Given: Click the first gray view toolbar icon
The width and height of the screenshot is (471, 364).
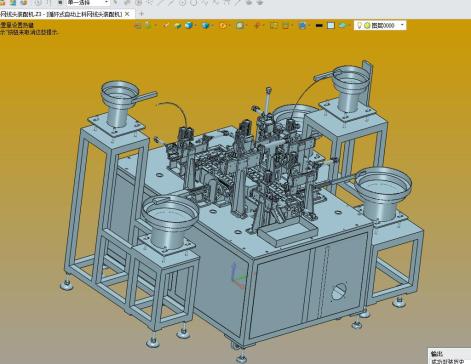Looking at the screenshot, I should click(x=138, y=25).
